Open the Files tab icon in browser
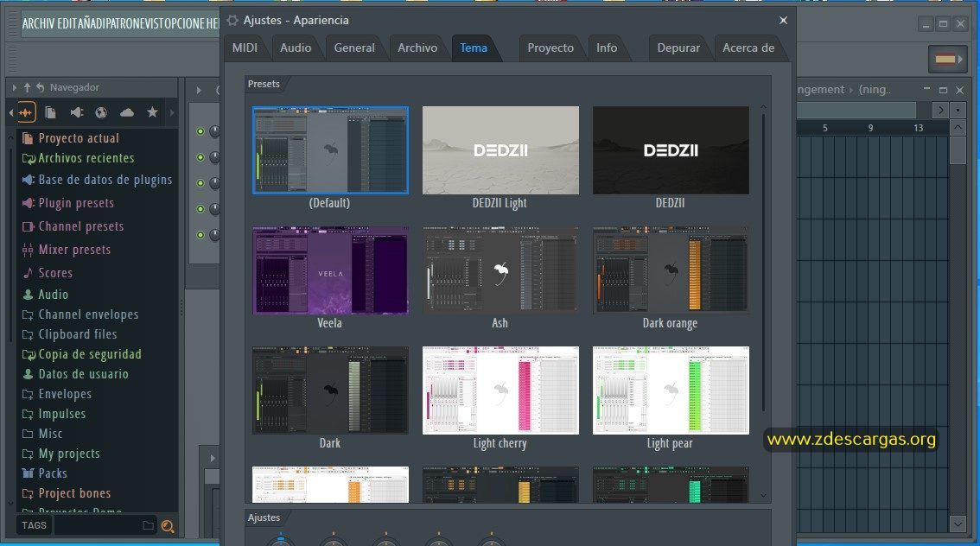Viewport: 980px width, 546px height. (51, 112)
